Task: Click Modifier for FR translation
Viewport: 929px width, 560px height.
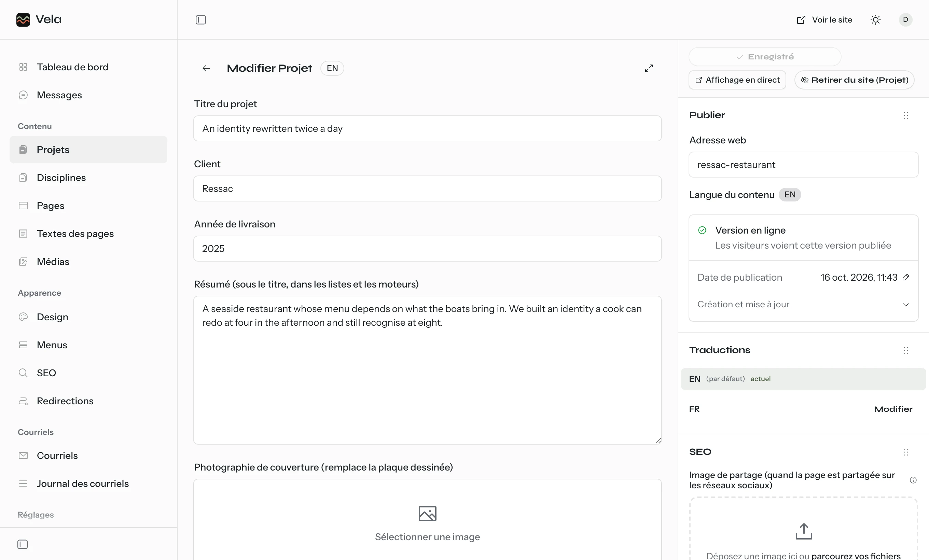Action: click(893, 409)
